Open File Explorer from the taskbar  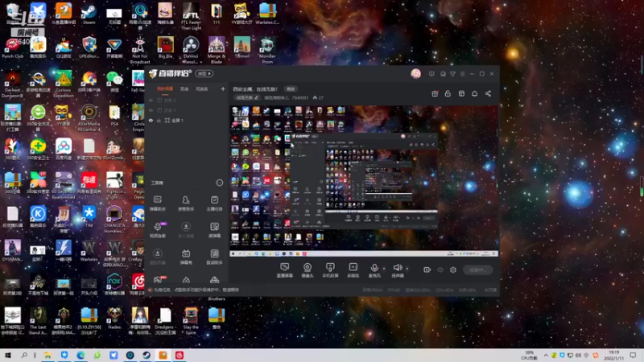click(47, 356)
